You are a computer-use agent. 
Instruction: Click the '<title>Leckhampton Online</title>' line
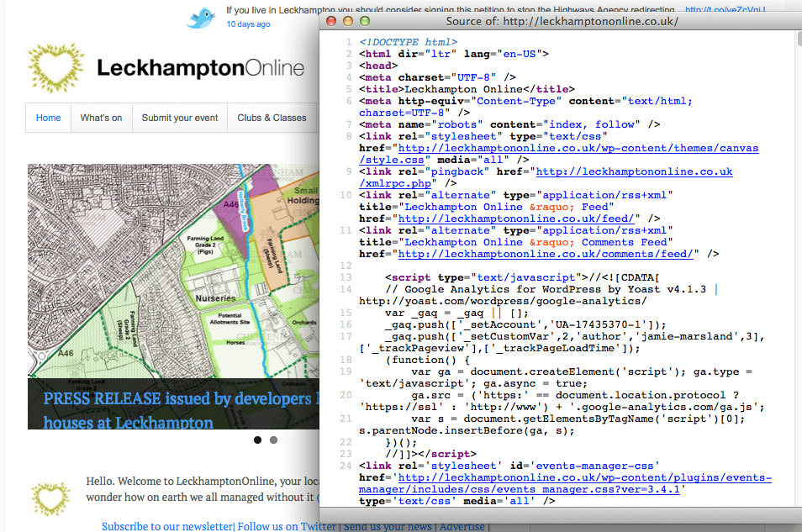click(x=467, y=89)
